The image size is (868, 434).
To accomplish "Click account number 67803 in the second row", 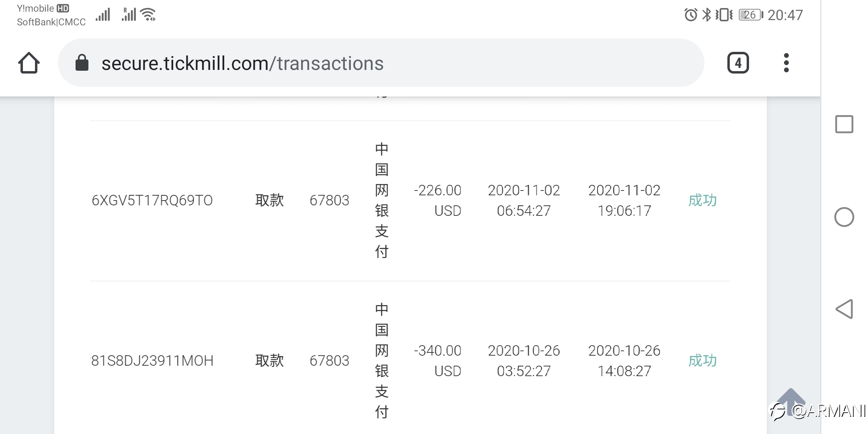I will [x=329, y=360].
